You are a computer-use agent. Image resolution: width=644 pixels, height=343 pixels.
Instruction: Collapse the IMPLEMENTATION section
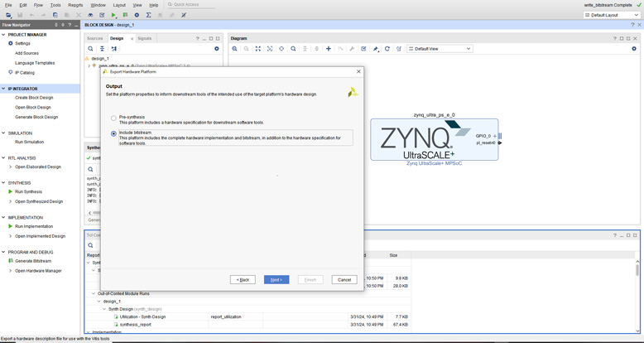(3, 217)
